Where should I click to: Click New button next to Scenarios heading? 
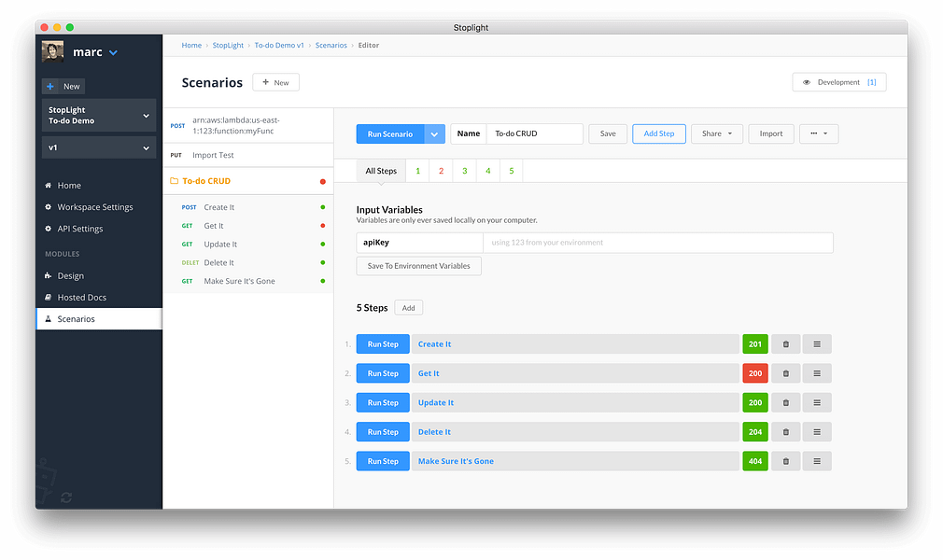(x=276, y=82)
